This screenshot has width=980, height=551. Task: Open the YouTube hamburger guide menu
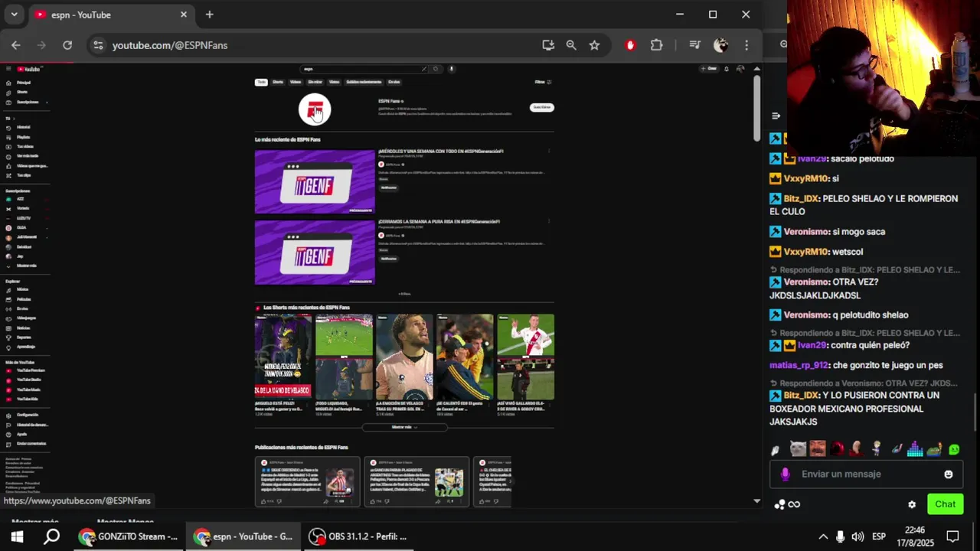pyautogui.click(x=8, y=69)
